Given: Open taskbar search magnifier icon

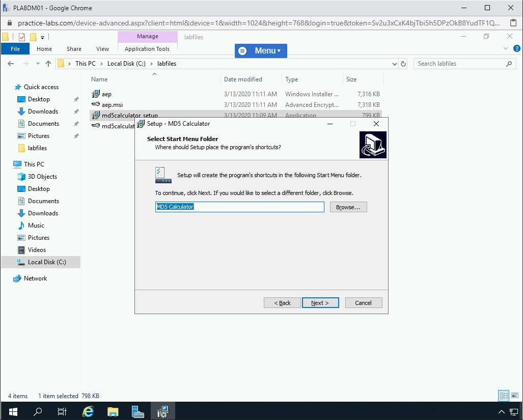Looking at the screenshot, I should (38, 411).
